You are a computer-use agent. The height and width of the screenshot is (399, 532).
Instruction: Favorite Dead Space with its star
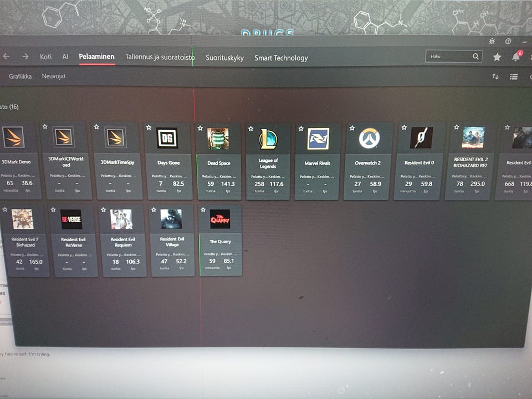click(200, 128)
